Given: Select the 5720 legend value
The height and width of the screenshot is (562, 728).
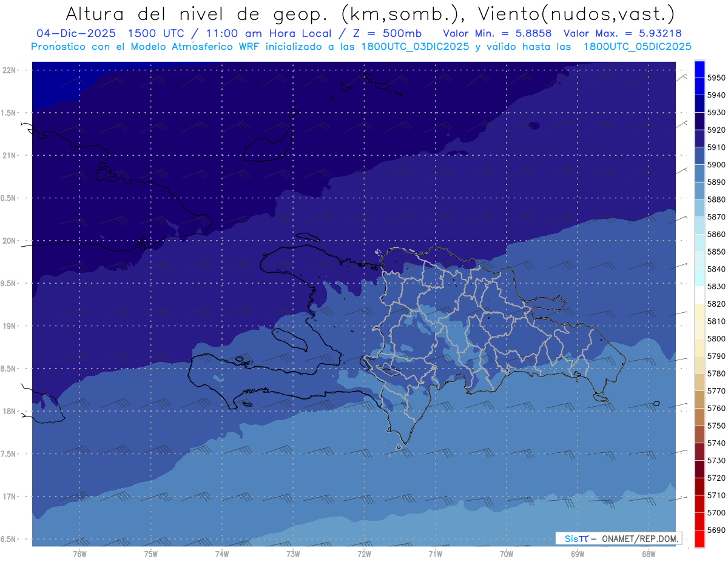Looking at the screenshot, I should (716, 478).
